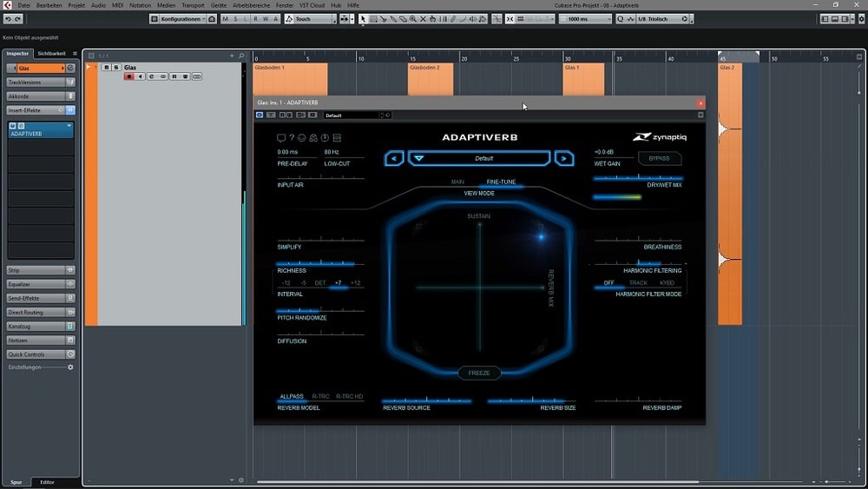Select the Range Selection tool
This screenshot has height=489, width=868.
[373, 19]
